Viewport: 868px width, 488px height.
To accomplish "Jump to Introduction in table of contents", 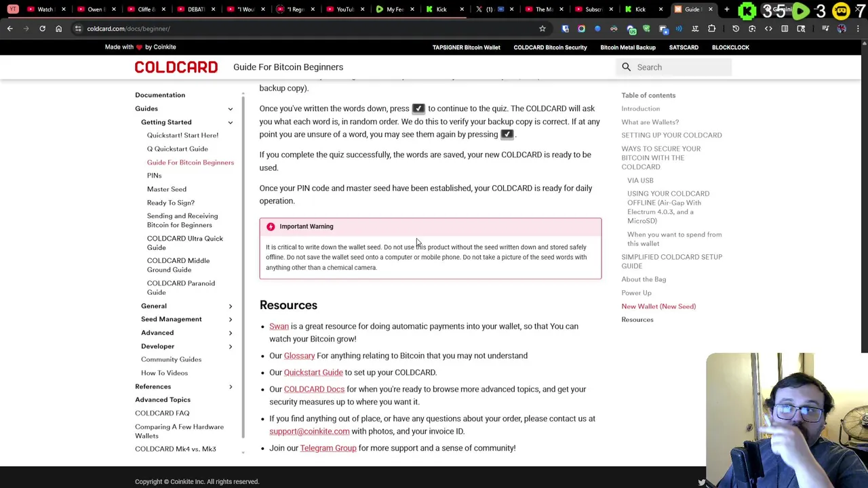I will 640,108.
